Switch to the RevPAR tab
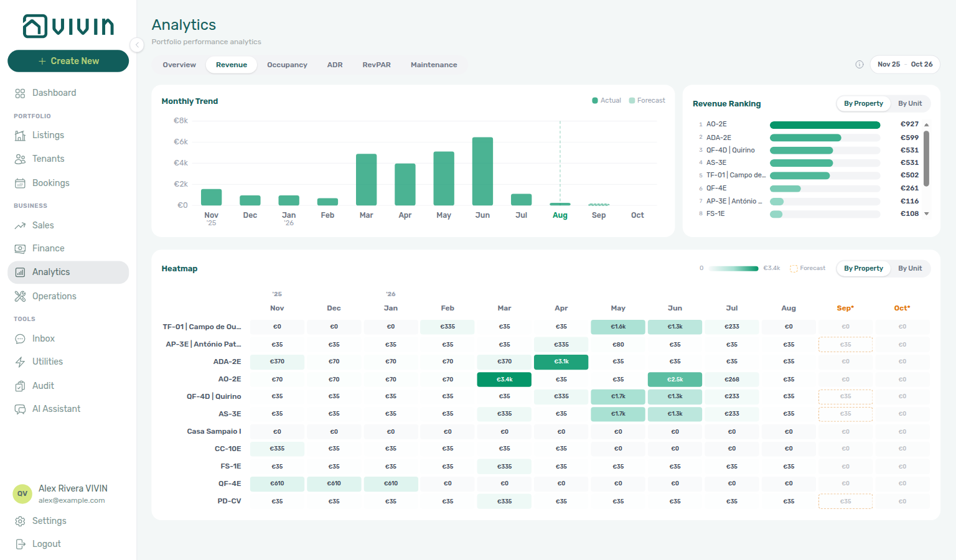Image resolution: width=956 pixels, height=560 pixels. click(377, 65)
